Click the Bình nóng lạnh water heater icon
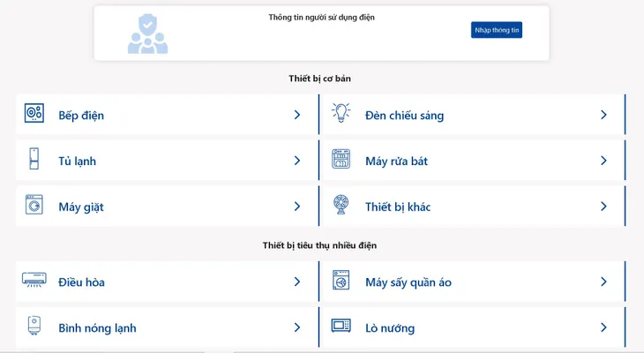The width and height of the screenshot is (644, 353). (x=34, y=326)
